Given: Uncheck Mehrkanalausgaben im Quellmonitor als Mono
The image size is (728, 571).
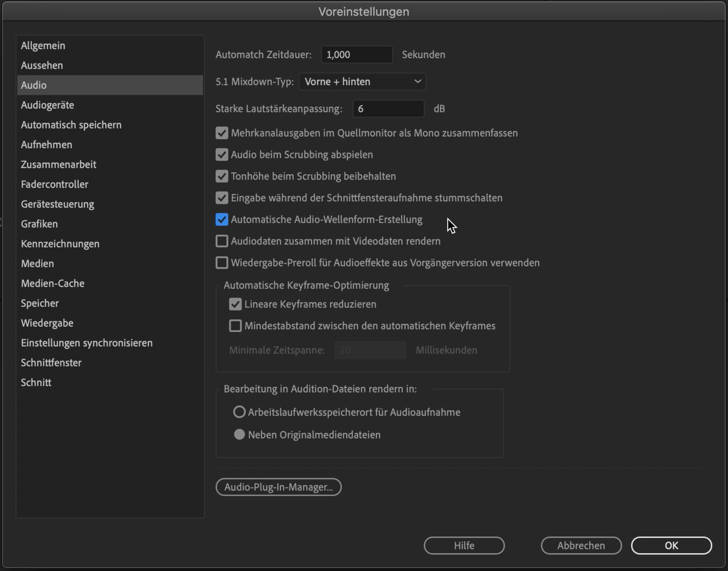Looking at the screenshot, I should click(x=222, y=133).
